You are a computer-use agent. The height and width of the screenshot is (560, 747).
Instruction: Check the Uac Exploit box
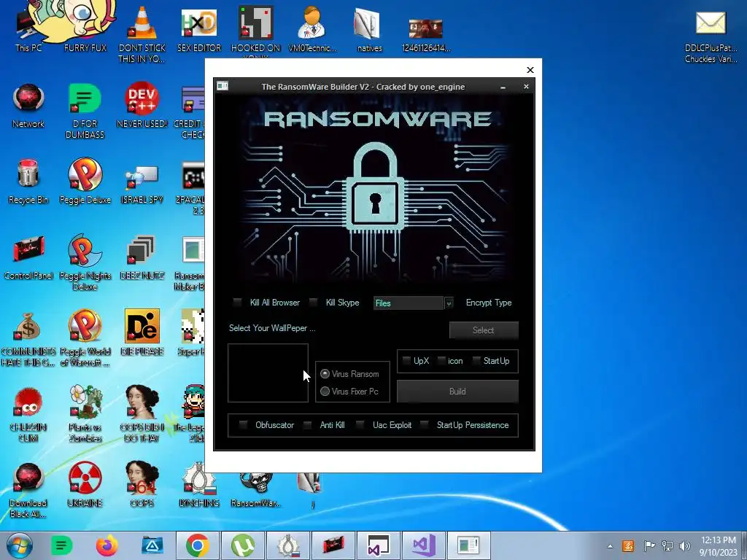[x=360, y=425]
